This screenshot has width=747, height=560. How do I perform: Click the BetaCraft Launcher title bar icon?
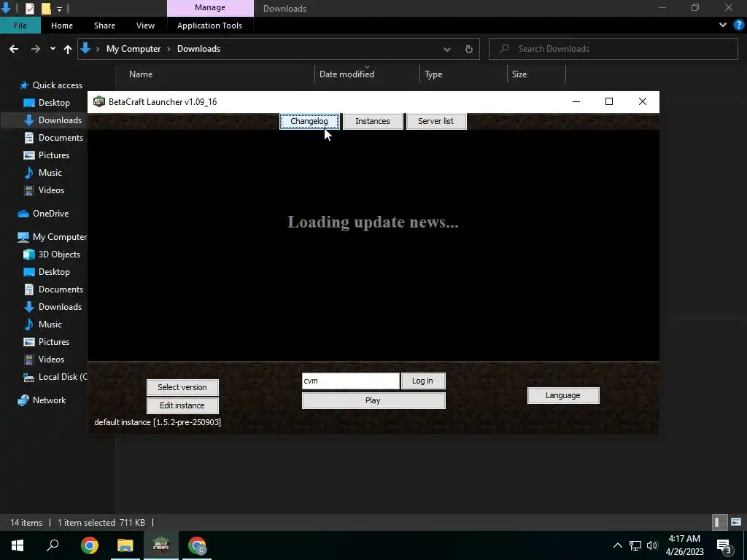coord(99,101)
